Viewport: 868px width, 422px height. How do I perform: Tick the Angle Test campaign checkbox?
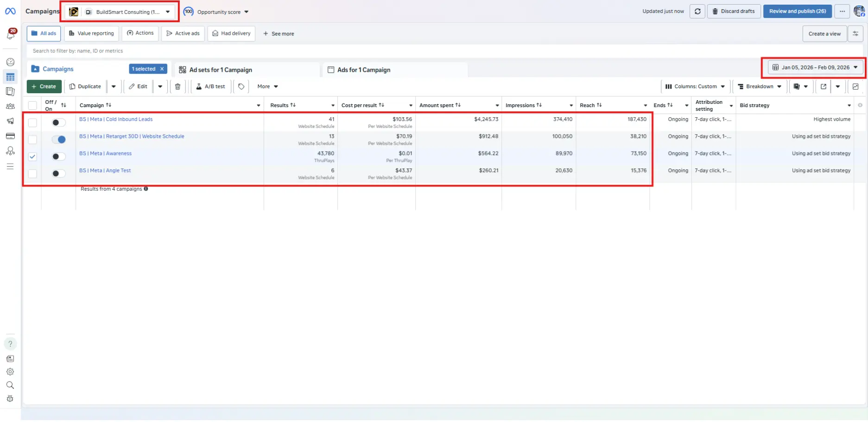32,174
